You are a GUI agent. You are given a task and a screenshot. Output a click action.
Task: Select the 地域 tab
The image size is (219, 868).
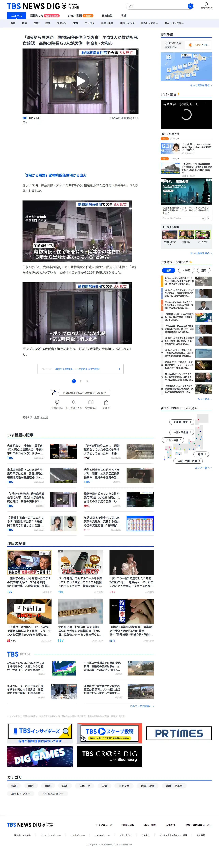point(123,15)
